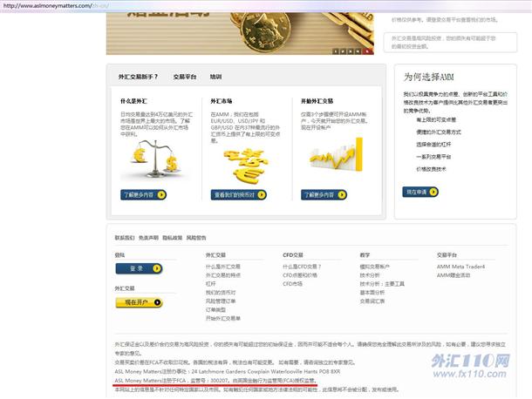Open the 订单类型 link

215,309
